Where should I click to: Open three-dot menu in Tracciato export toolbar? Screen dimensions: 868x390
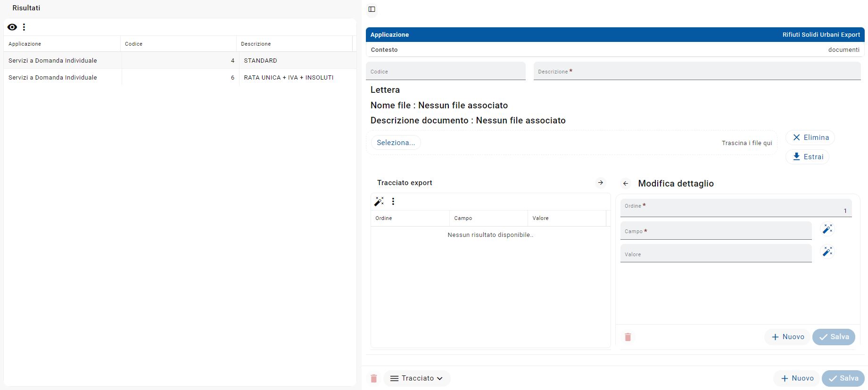click(x=393, y=202)
